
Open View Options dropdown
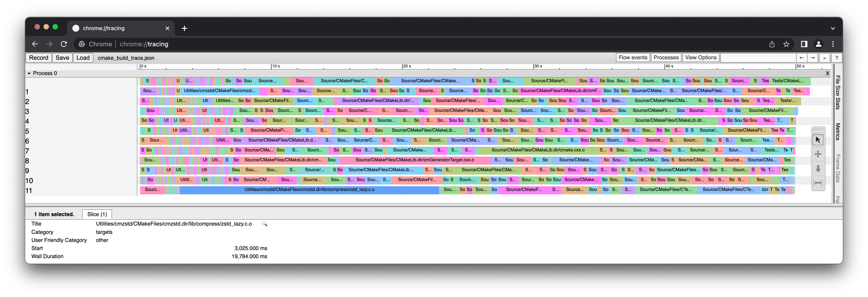tap(701, 58)
